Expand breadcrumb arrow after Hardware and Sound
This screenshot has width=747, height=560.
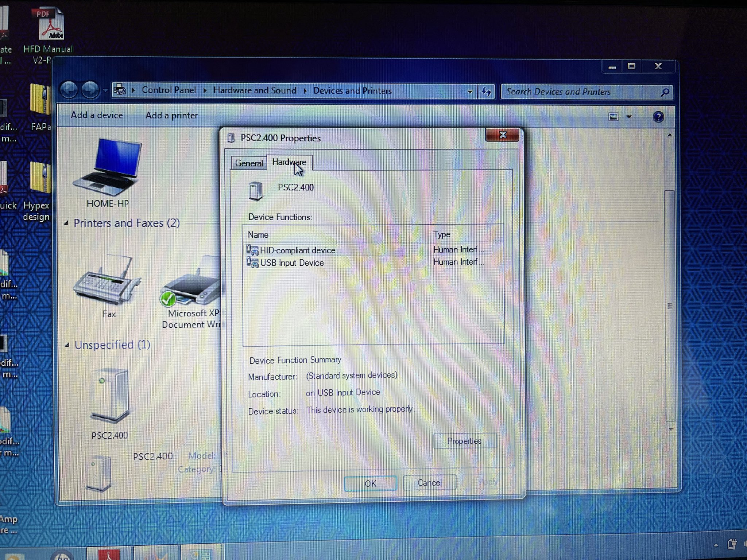[x=305, y=91]
